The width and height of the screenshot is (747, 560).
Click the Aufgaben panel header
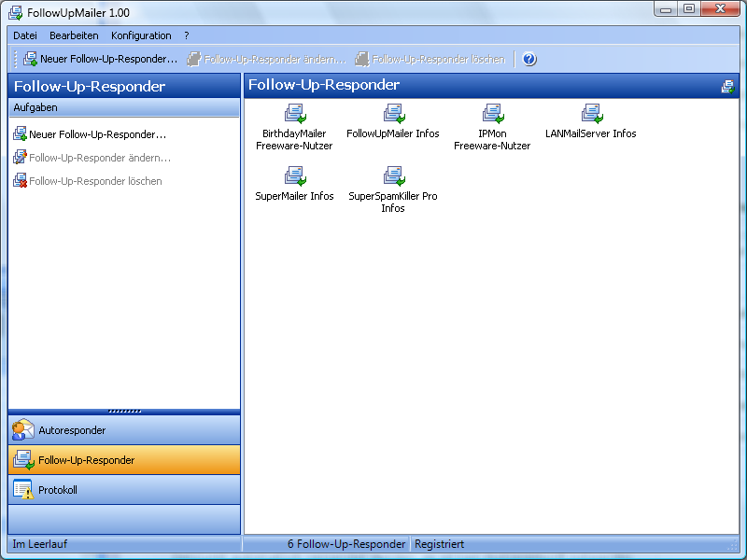click(124, 107)
